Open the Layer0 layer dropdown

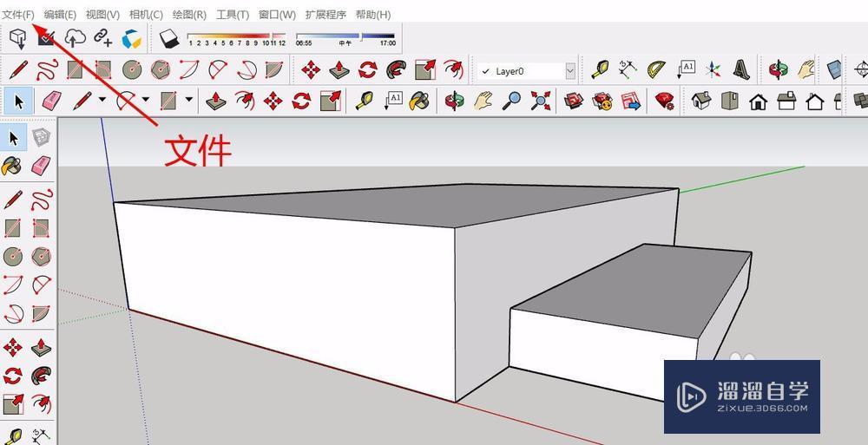570,71
